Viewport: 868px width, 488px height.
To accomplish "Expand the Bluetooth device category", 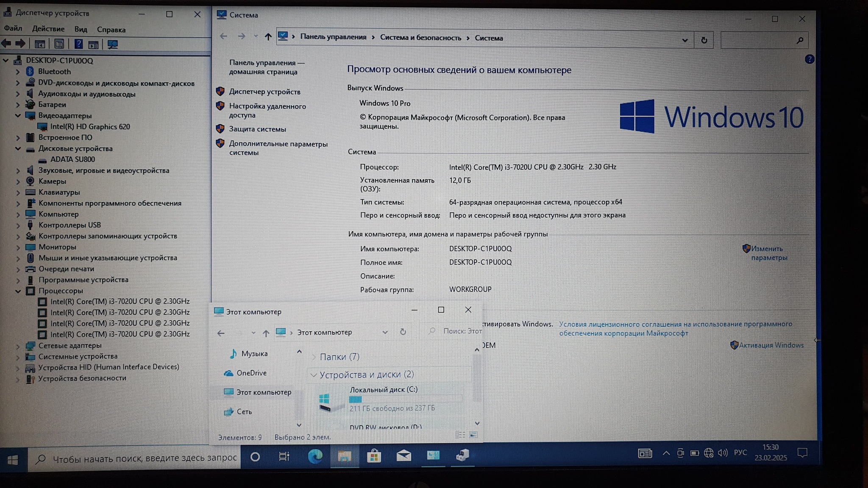I will point(18,72).
